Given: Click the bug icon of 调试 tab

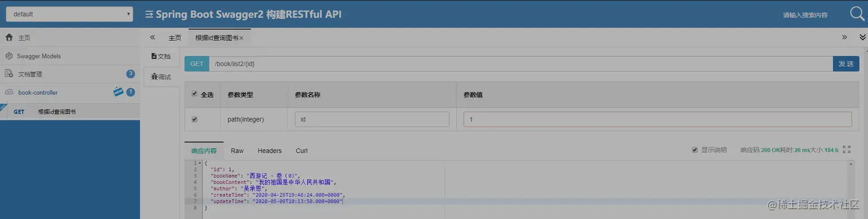Looking at the screenshot, I should click(x=154, y=76).
